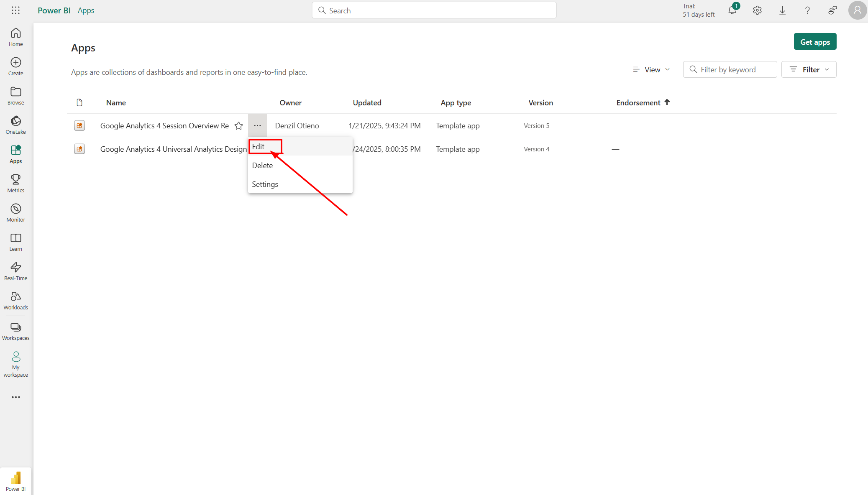Open settings gear
This screenshot has width=868, height=495.
pyautogui.click(x=757, y=10)
